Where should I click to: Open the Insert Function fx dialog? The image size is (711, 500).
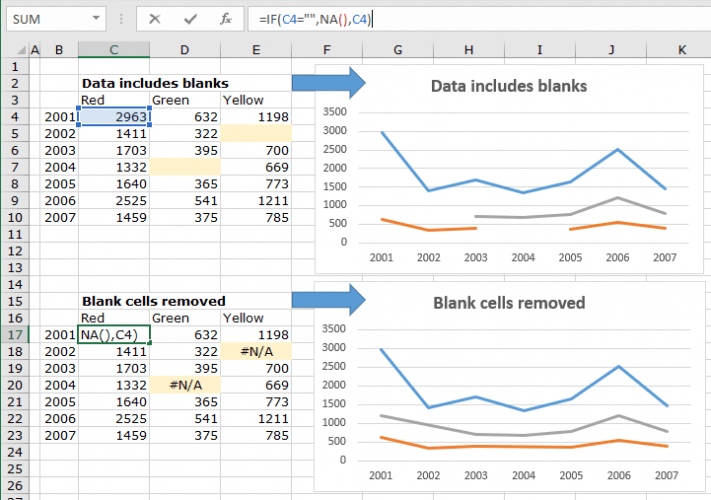coord(225,19)
